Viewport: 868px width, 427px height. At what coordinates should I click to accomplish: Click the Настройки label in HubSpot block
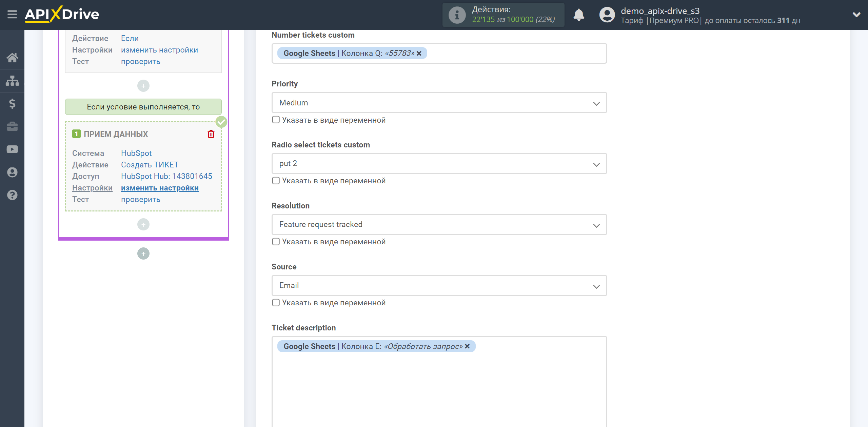point(92,188)
